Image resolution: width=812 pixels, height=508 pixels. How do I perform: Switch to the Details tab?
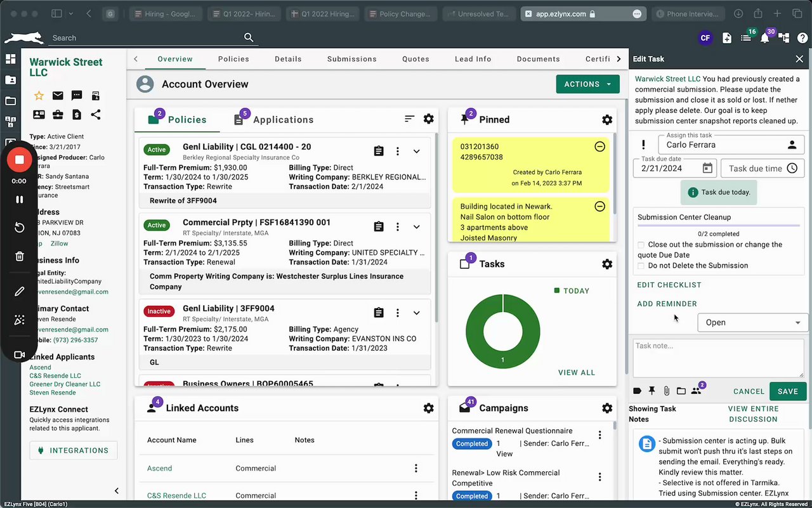[288, 59]
